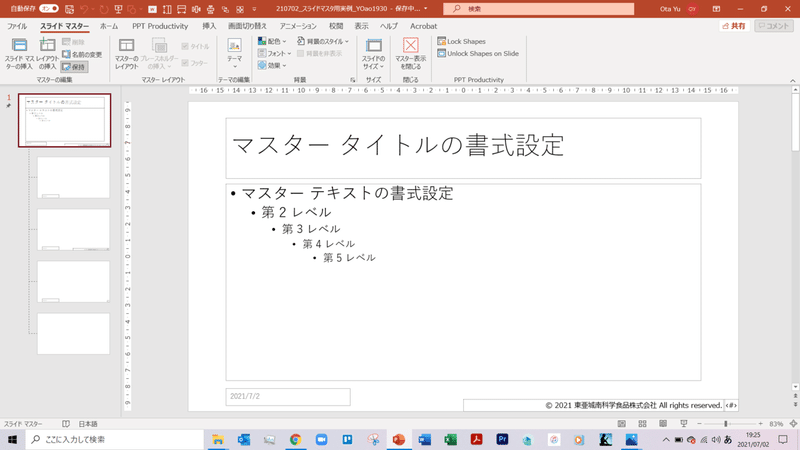Click the '第 2 レベル' text line
Viewport: 800px width, 450px height.
pos(296,212)
